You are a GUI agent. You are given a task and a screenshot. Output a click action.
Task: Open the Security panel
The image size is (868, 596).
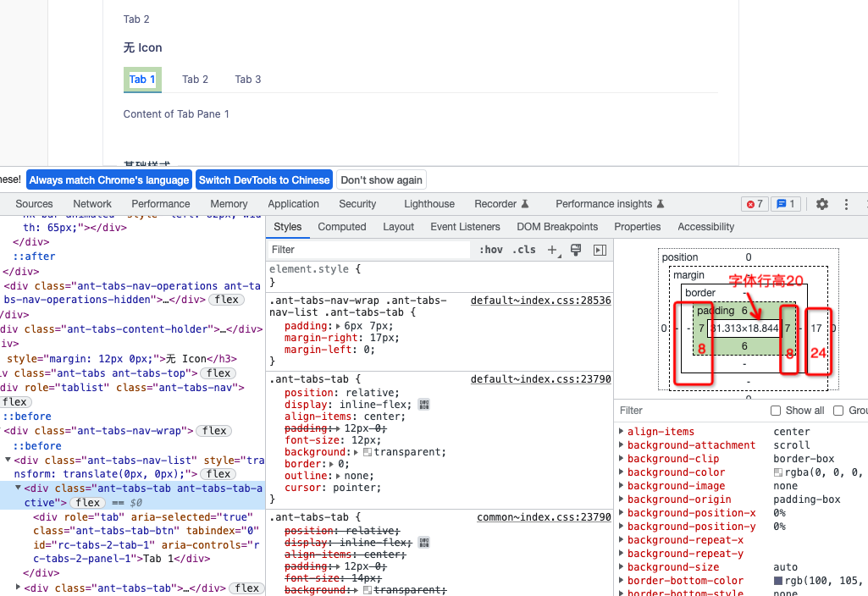coord(357,204)
